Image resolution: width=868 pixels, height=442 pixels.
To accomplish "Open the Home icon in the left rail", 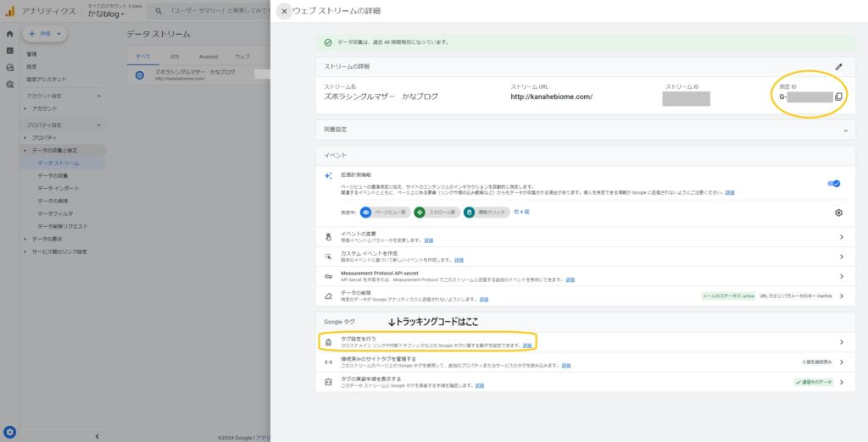I will [9, 34].
